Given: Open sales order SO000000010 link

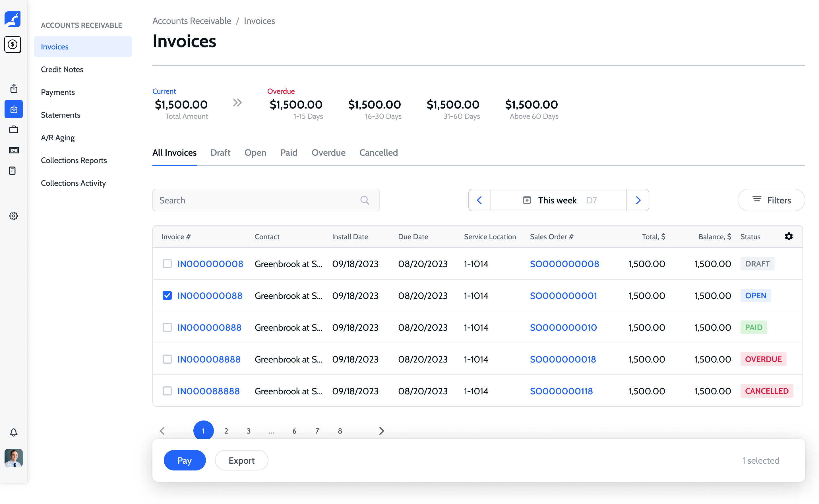Looking at the screenshot, I should (563, 327).
